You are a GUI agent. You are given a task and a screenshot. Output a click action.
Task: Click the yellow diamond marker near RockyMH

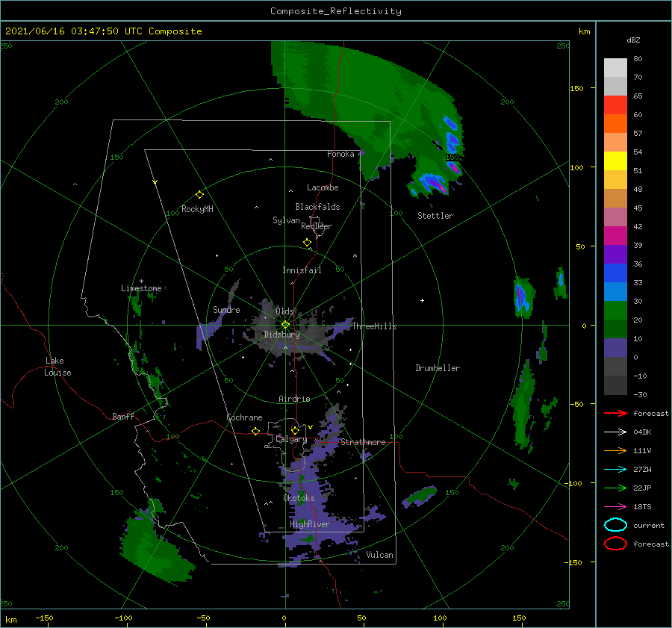pos(199,195)
